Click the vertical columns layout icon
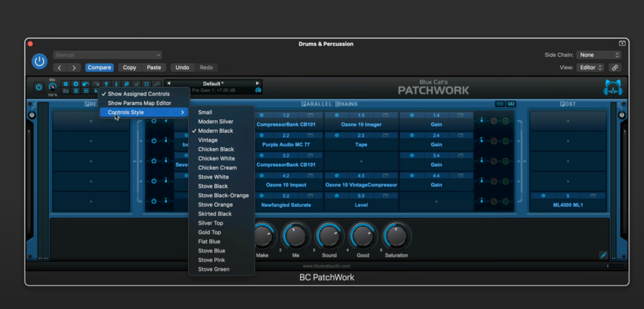Viewport: 644px width, 309px height. coord(75,91)
